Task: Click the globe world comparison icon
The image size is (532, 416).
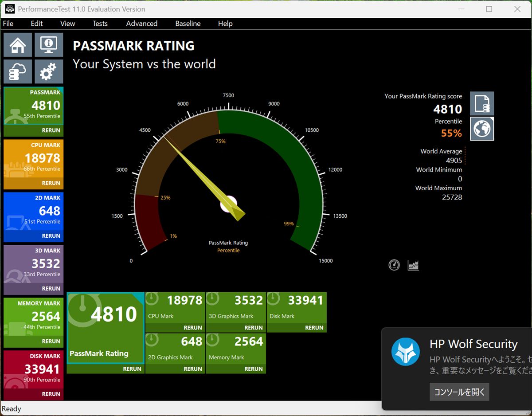Action: (482, 129)
